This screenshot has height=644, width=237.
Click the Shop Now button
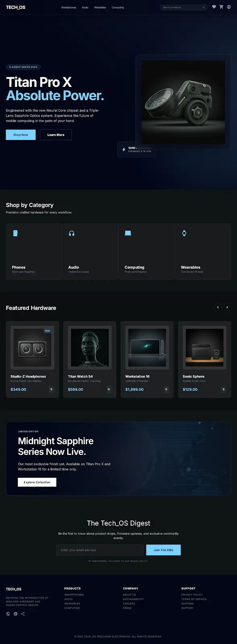[21, 135]
